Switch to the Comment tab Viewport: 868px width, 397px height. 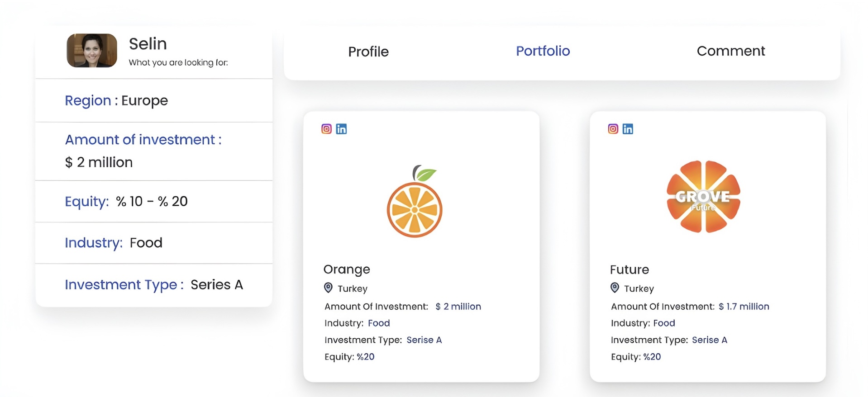click(730, 51)
